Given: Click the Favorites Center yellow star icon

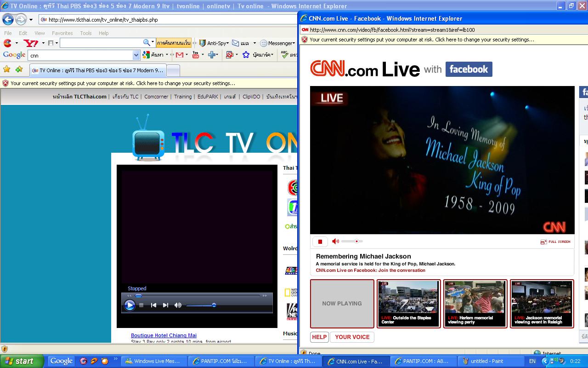Looking at the screenshot, I should coord(6,69).
